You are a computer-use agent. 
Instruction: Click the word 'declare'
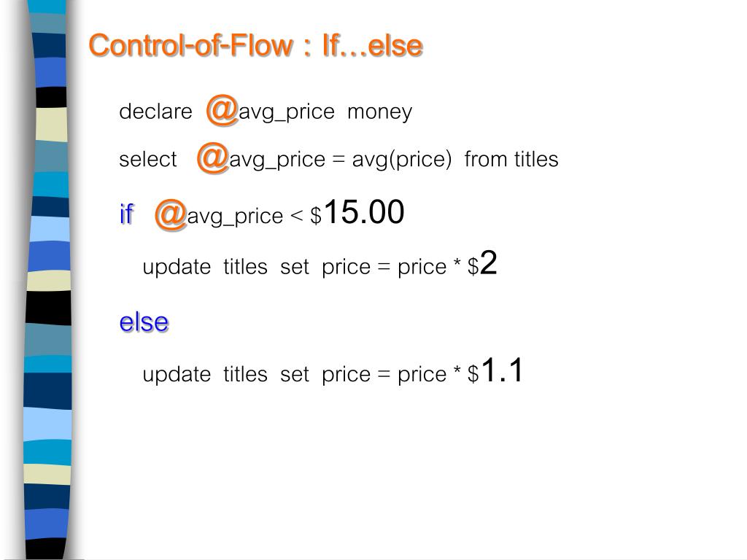(155, 112)
